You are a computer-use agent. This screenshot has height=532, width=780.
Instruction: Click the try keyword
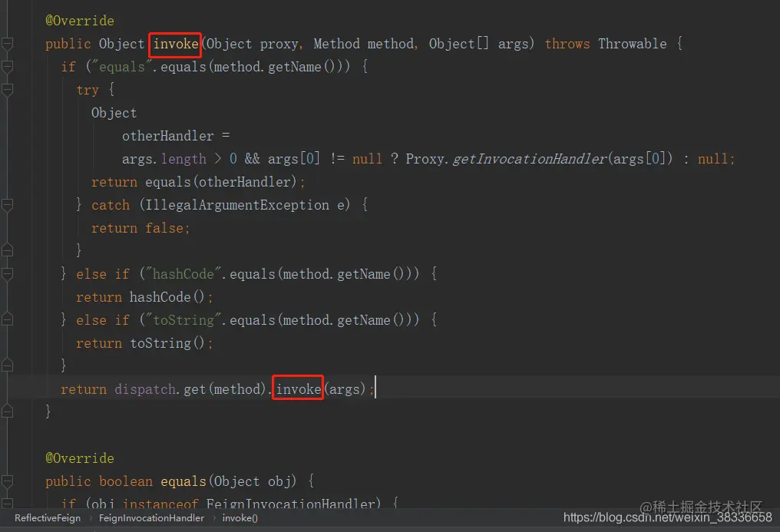[88, 90]
